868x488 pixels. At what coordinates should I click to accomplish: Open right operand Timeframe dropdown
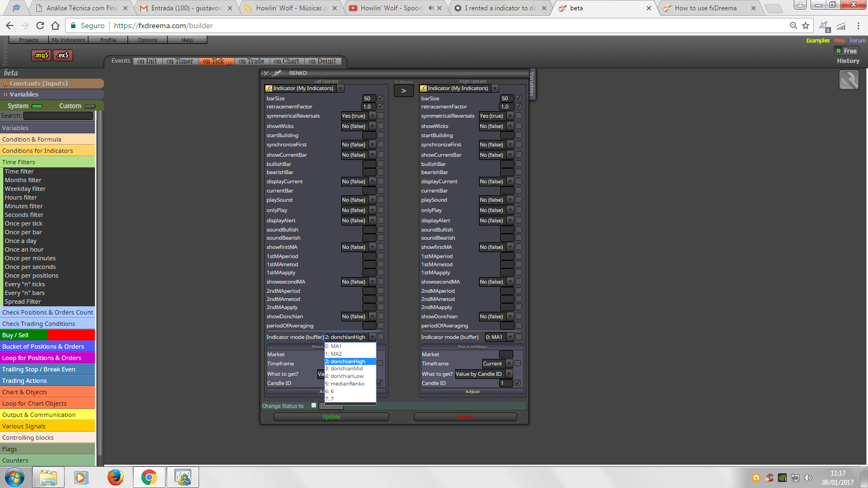(497, 364)
